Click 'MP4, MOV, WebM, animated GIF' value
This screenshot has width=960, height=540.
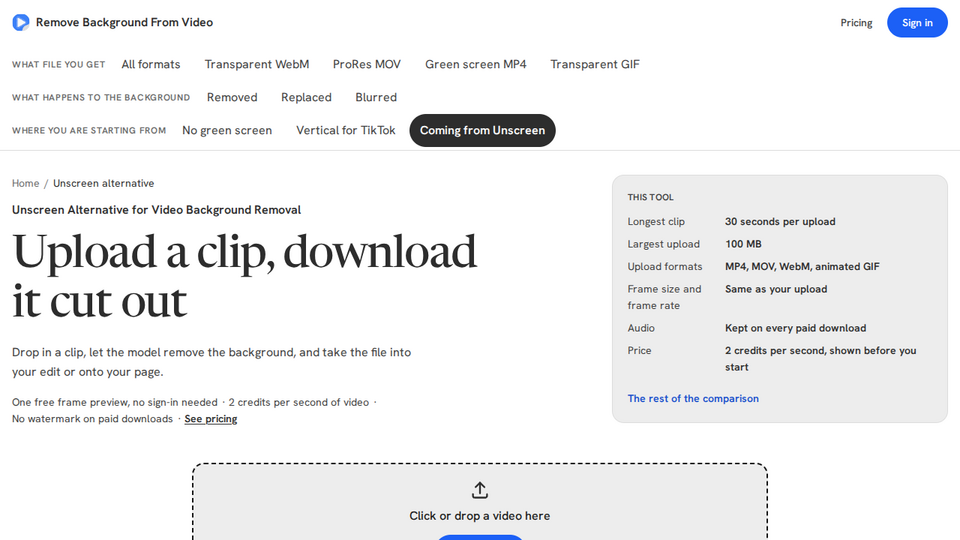pos(802,266)
